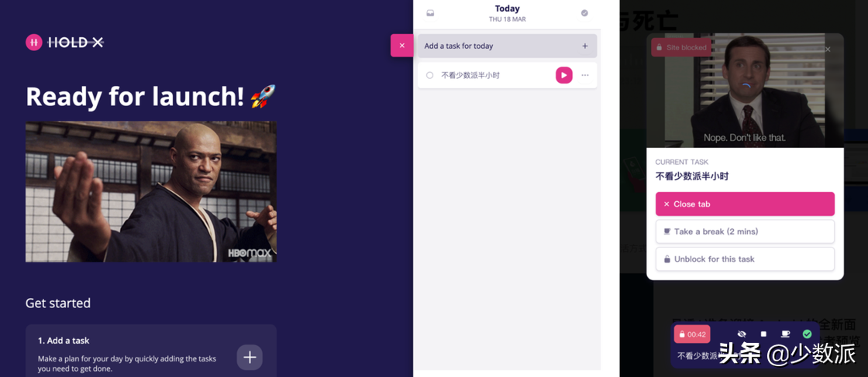Click the 'Close tab' button

(745, 204)
